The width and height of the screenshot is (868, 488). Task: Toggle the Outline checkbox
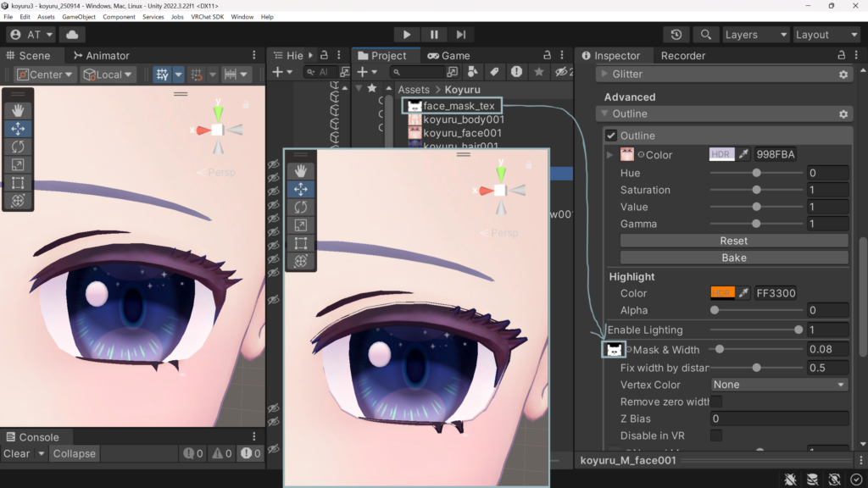click(611, 136)
